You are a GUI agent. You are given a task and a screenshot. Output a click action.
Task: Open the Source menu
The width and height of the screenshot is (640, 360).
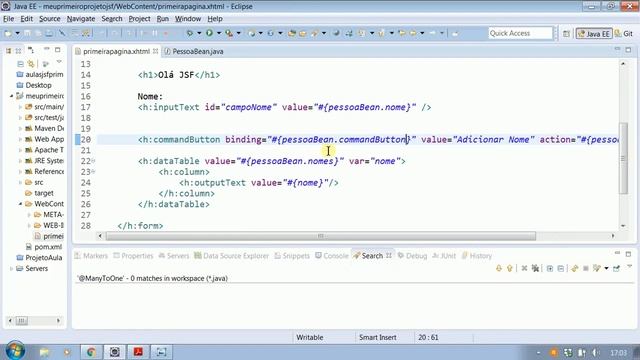point(49,19)
